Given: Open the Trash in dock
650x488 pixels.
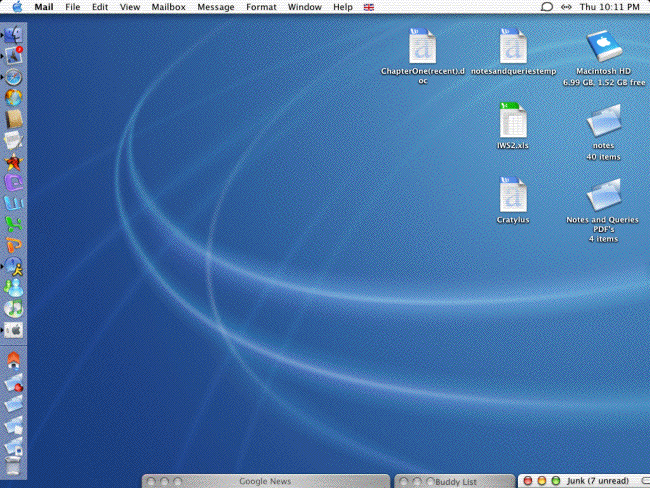Looking at the screenshot, I should (x=15, y=465).
